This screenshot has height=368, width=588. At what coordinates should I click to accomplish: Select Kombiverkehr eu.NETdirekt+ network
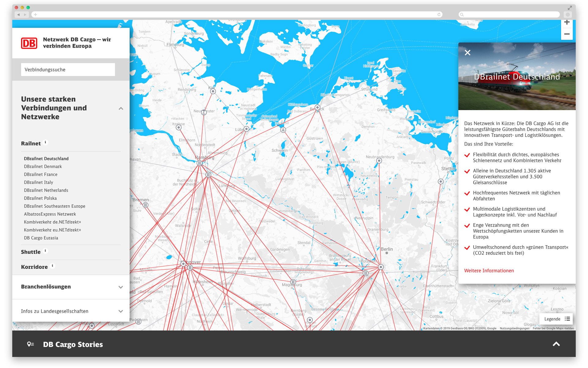pyautogui.click(x=52, y=230)
